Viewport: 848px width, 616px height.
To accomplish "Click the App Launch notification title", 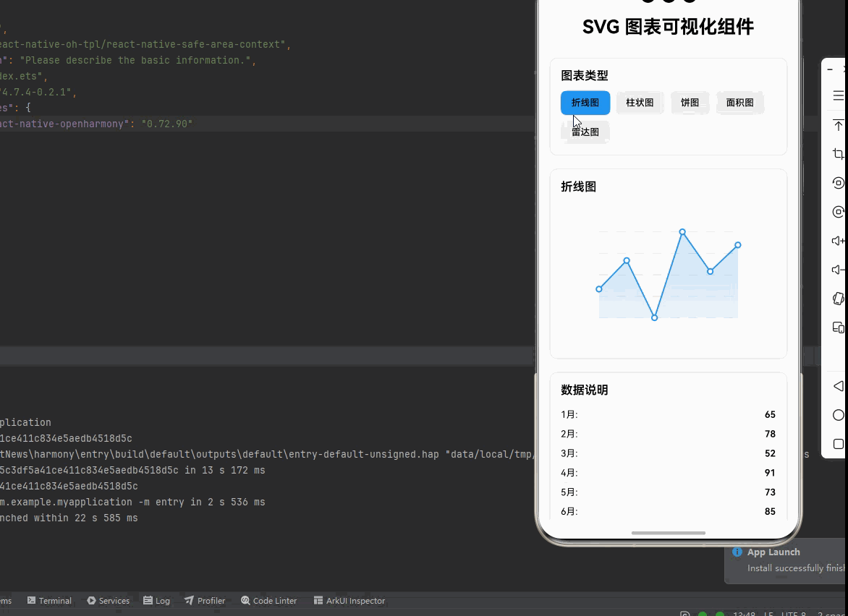I will [773, 552].
